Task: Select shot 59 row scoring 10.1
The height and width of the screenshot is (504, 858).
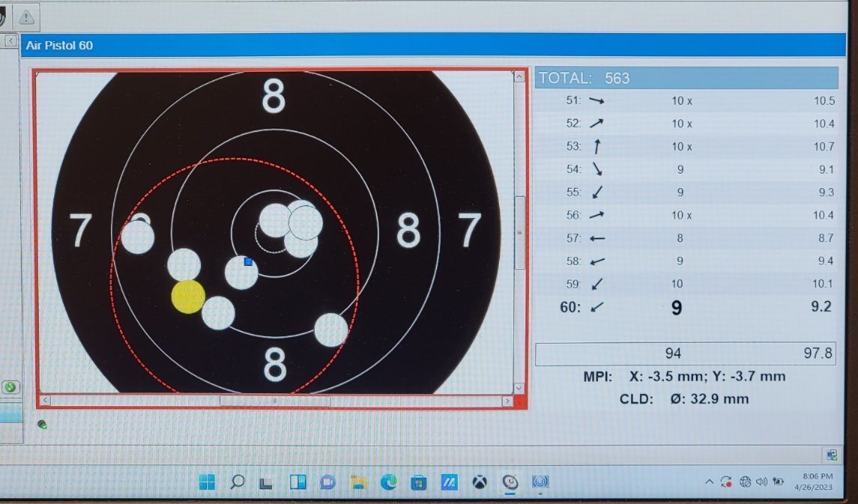Action: [x=686, y=285]
